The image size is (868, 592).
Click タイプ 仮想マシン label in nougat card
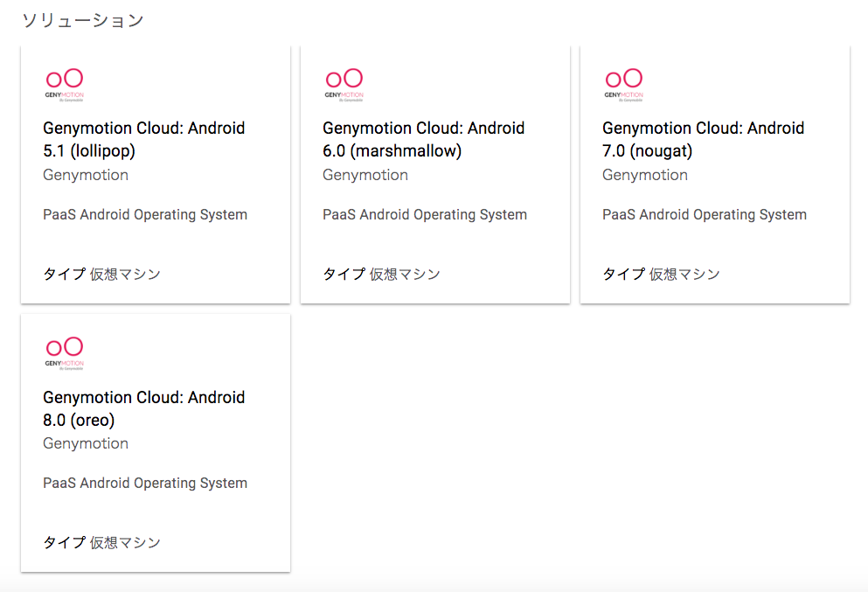click(x=661, y=274)
